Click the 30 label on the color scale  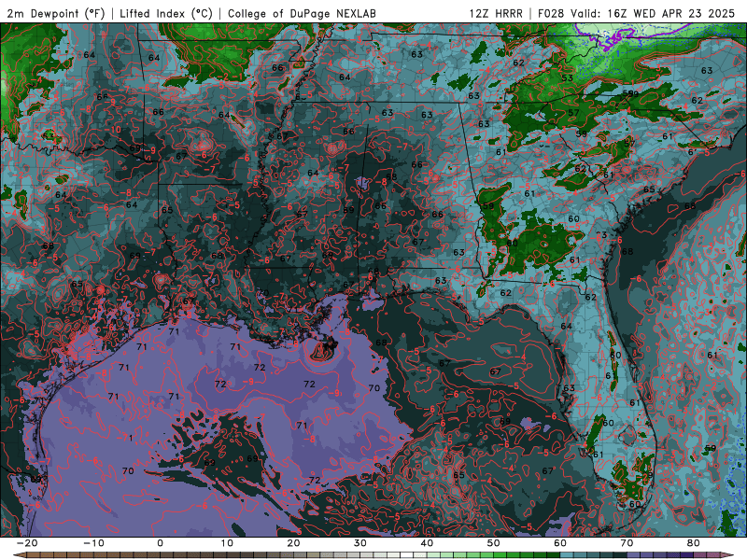coord(360,543)
